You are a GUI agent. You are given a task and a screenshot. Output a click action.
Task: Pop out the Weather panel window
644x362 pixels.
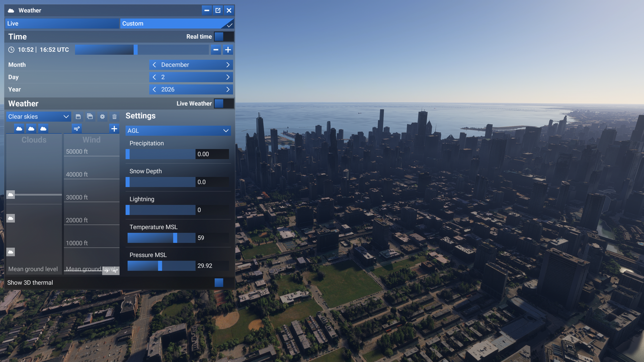click(218, 11)
